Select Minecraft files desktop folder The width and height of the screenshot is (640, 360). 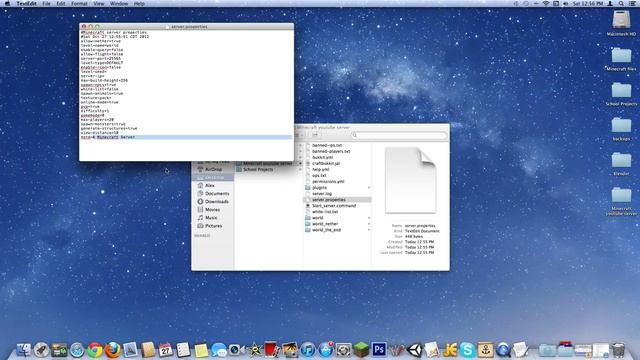click(x=621, y=58)
